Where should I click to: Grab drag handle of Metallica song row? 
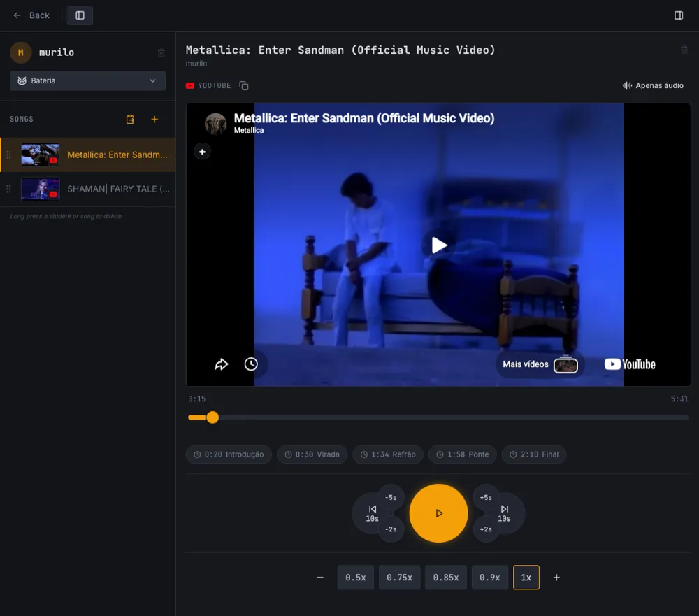[x=8, y=155]
